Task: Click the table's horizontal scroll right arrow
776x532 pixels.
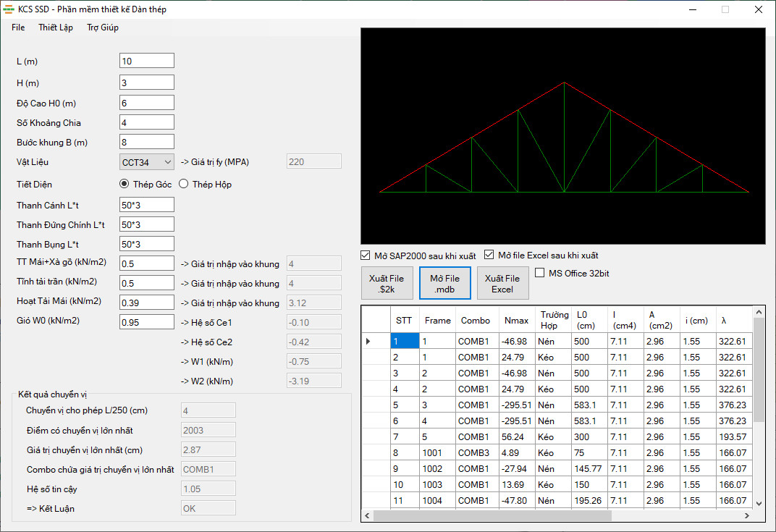Action: coord(748,516)
